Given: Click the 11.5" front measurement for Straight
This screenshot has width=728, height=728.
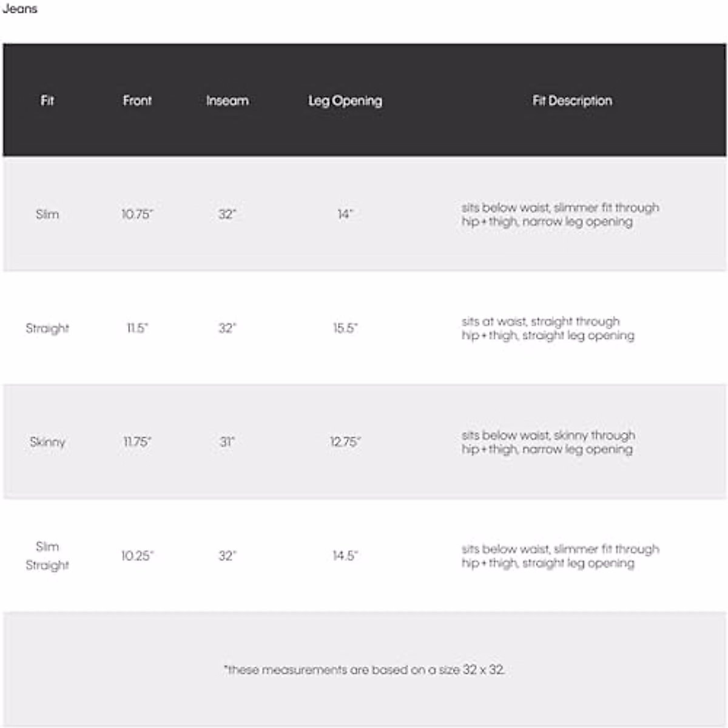Looking at the screenshot, I should click(137, 328).
